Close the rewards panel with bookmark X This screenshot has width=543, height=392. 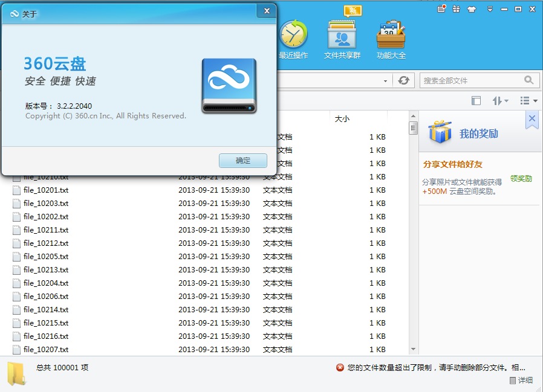point(532,120)
